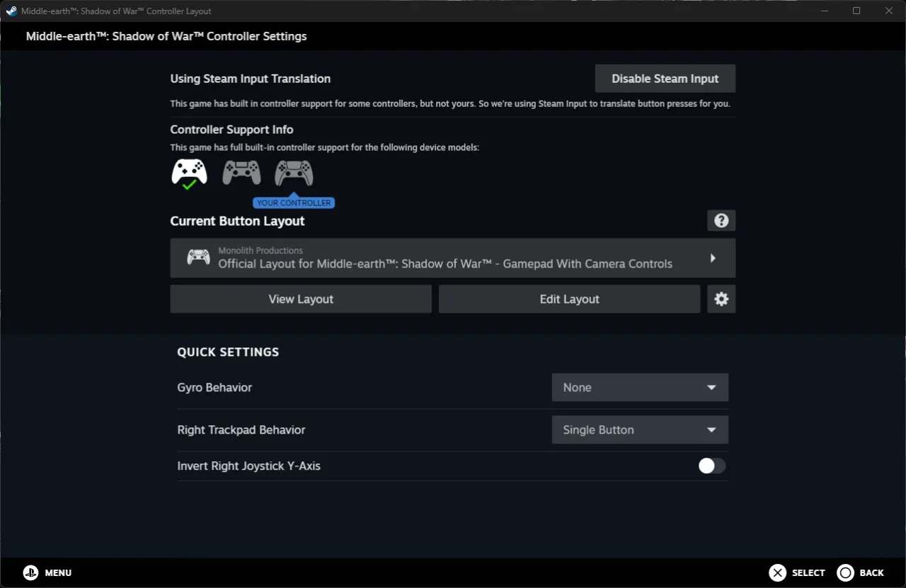Click the X SELECT button icon
The width and height of the screenshot is (906, 588).
[x=777, y=572]
